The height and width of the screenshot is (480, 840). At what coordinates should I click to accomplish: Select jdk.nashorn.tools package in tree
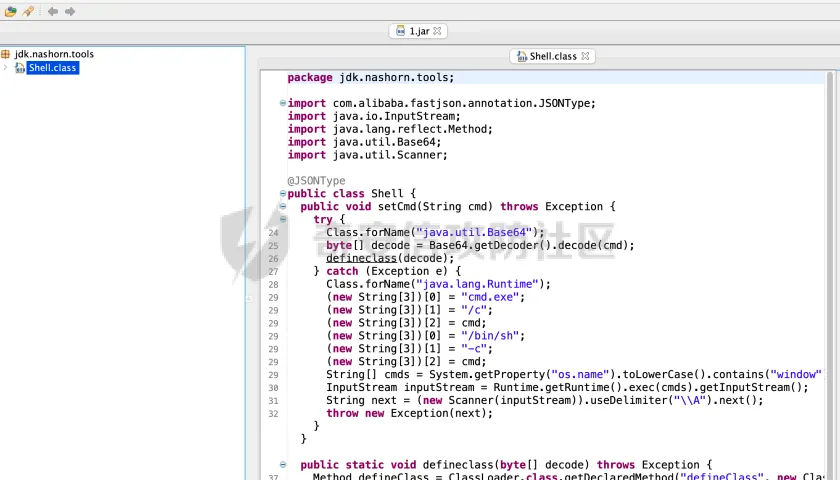click(x=54, y=54)
